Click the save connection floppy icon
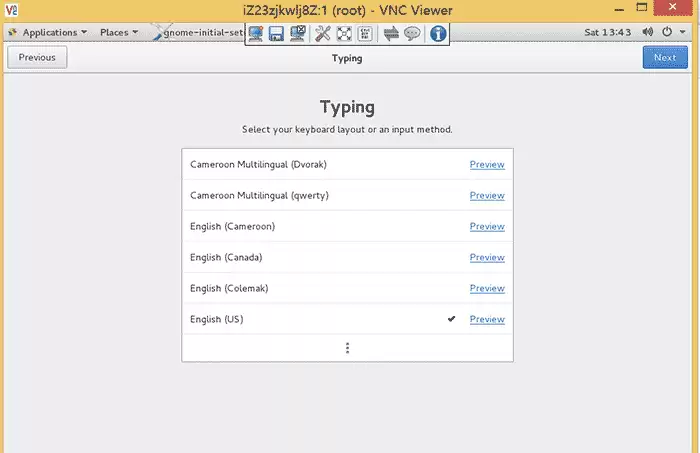700x453 pixels. pos(276,33)
